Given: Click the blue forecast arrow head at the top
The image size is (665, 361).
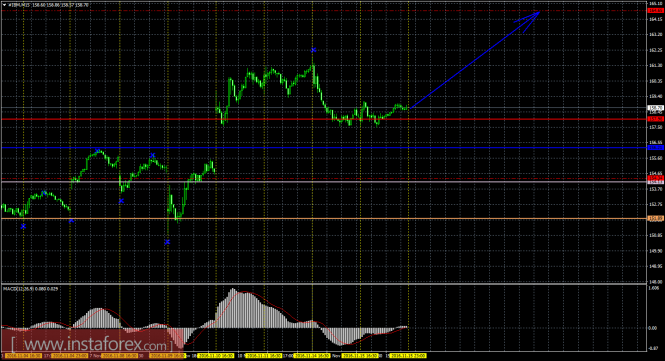Looking at the screenshot, I should [x=529, y=20].
